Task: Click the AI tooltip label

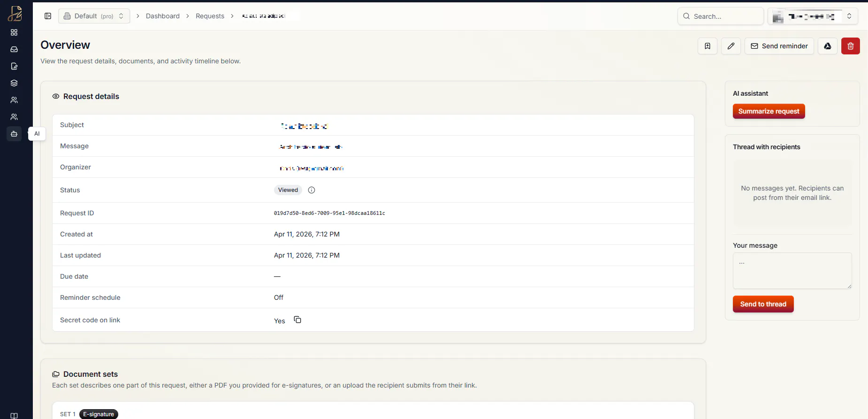Action: [37, 134]
